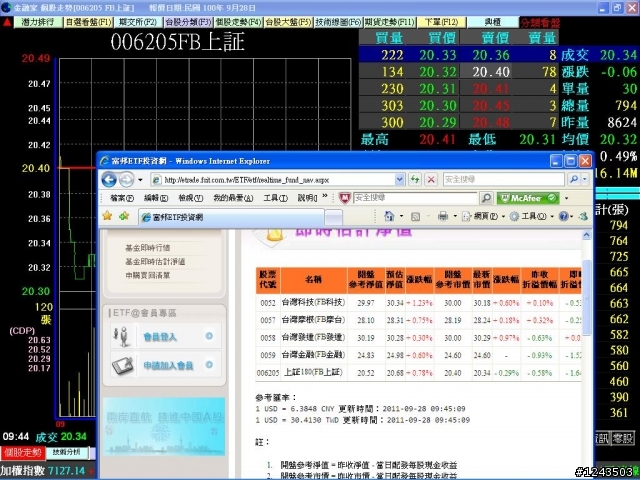Click the Home icon in IE command bar
This screenshot has height=480, width=640.
click(389, 216)
